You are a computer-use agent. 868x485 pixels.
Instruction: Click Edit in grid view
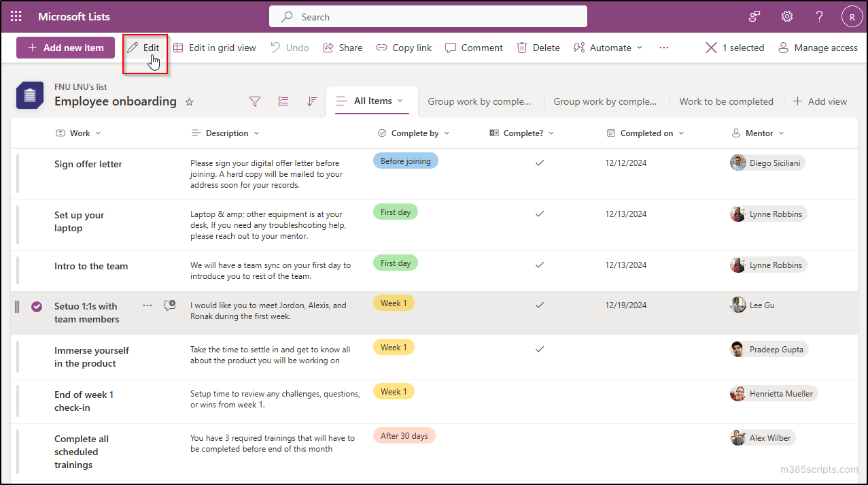point(215,48)
